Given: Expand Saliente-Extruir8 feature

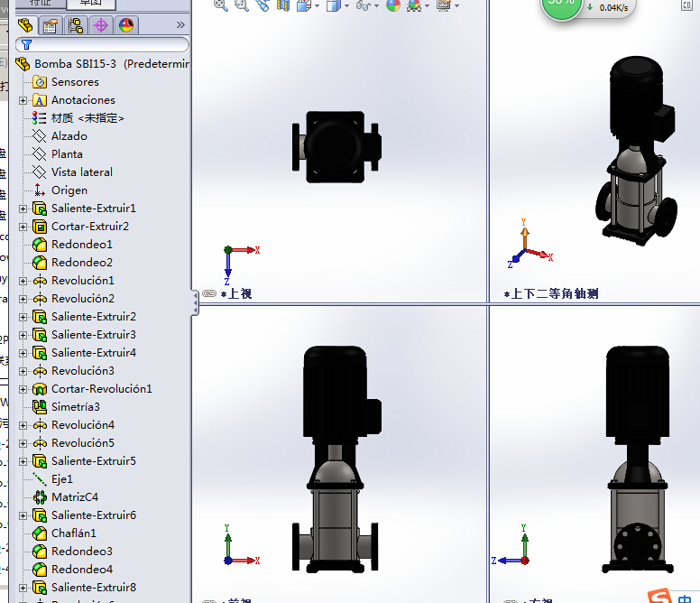Looking at the screenshot, I should tap(23, 589).
